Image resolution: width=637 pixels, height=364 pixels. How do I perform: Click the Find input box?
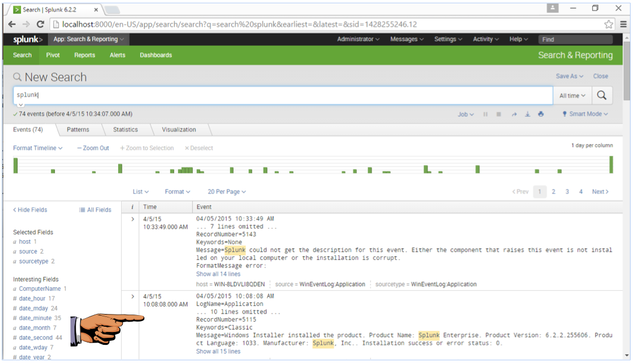pos(575,40)
